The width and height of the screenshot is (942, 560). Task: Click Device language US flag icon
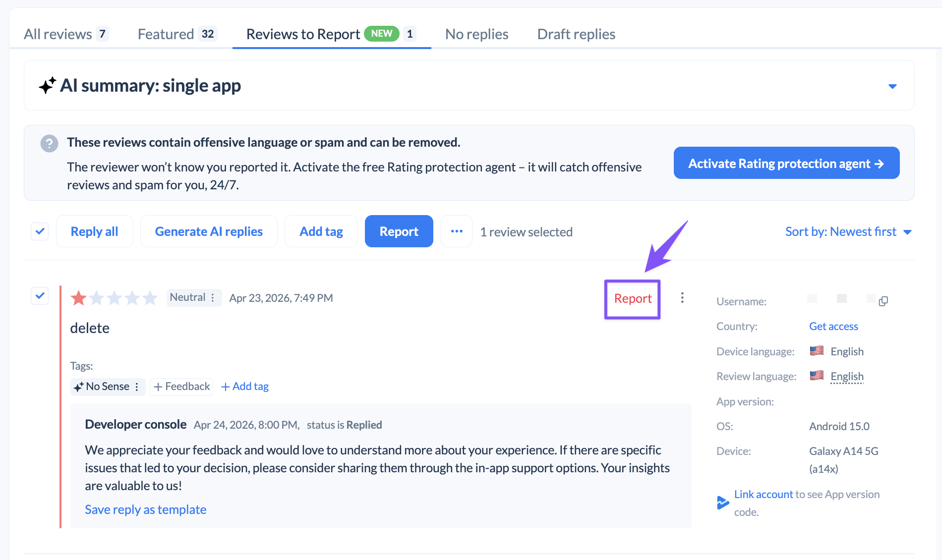point(817,351)
